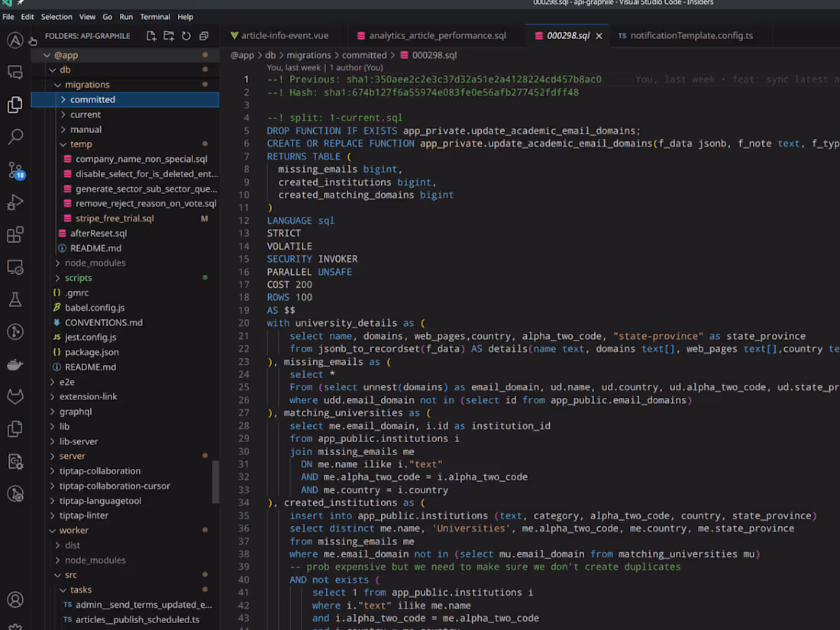Collapse all folders in Explorer
The height and width of the screenshot is (630, 840).
click(203, 35)
